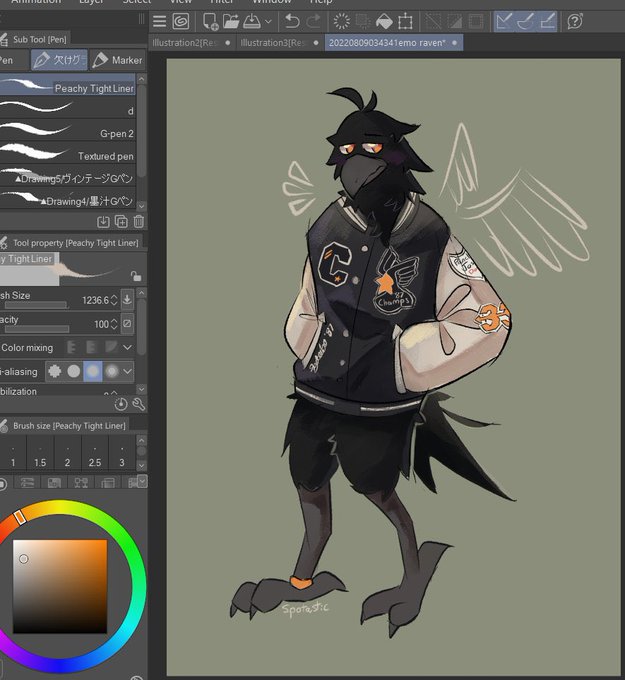Expand the Anti-aliasing dropdown arrow

[127, 371]
